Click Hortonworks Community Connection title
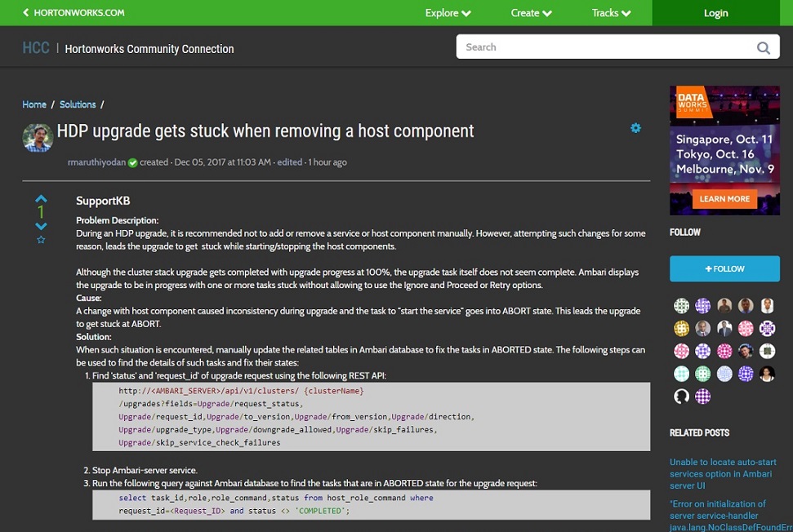 pyautogui.click(x=149, y=48)
